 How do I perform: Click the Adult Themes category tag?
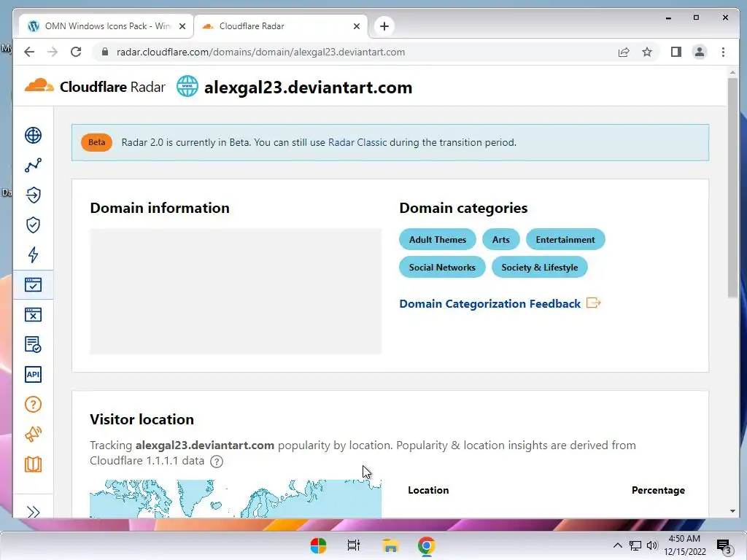click(x=438, y=239)
